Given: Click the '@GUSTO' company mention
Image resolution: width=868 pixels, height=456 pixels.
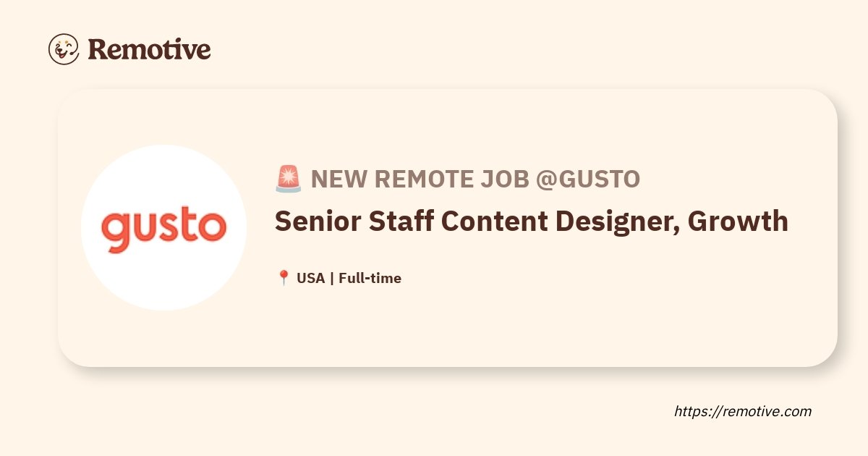Looking at the screenshot, I should [x=588, y=179].
